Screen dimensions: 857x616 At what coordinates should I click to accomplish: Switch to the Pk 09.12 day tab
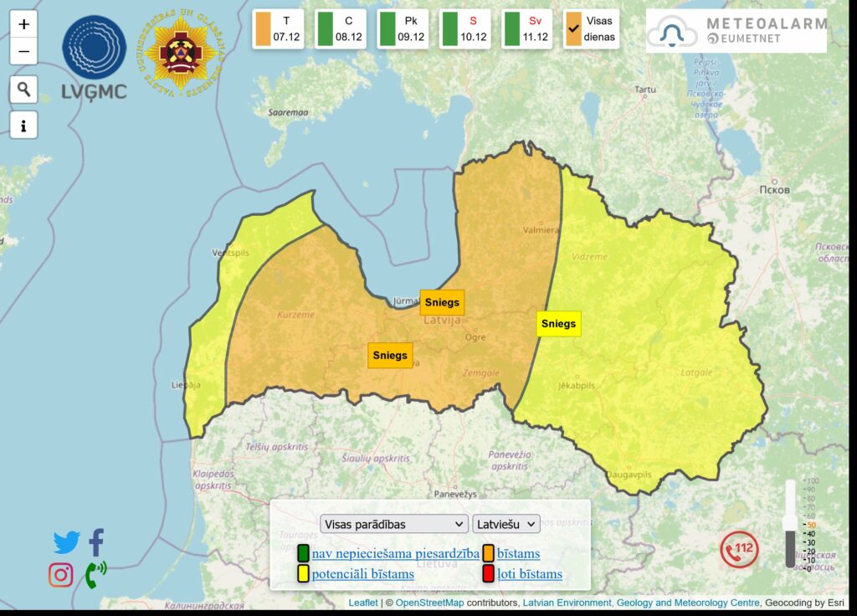pos(403,29)
